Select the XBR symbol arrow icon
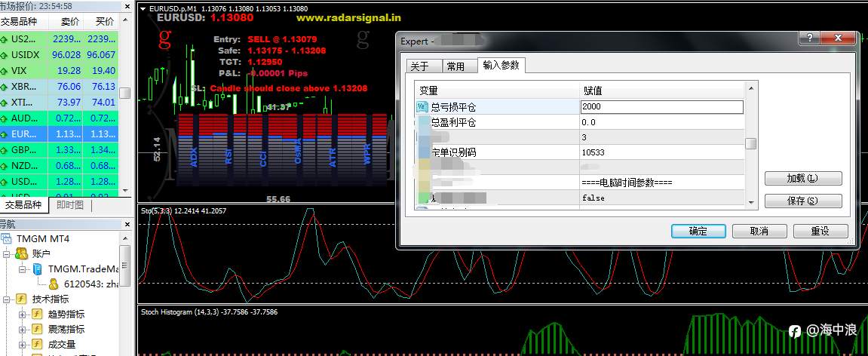This screenshot has width=868, height=356. 3,87
